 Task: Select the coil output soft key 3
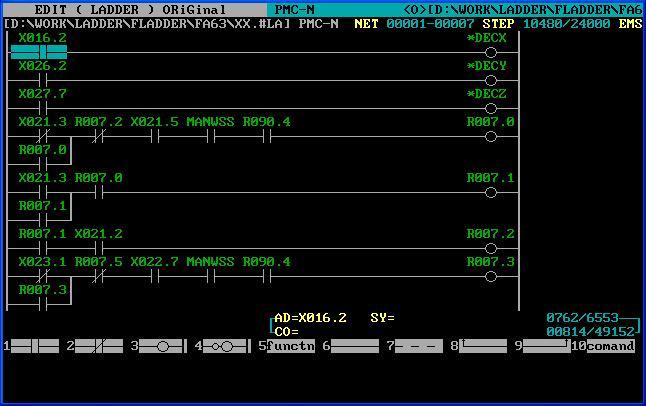[163, 346]
